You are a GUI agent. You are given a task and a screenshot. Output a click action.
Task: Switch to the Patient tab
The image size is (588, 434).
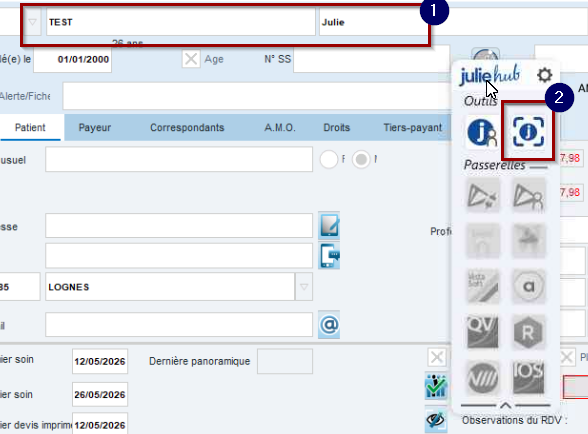click(x=30, y=128)
